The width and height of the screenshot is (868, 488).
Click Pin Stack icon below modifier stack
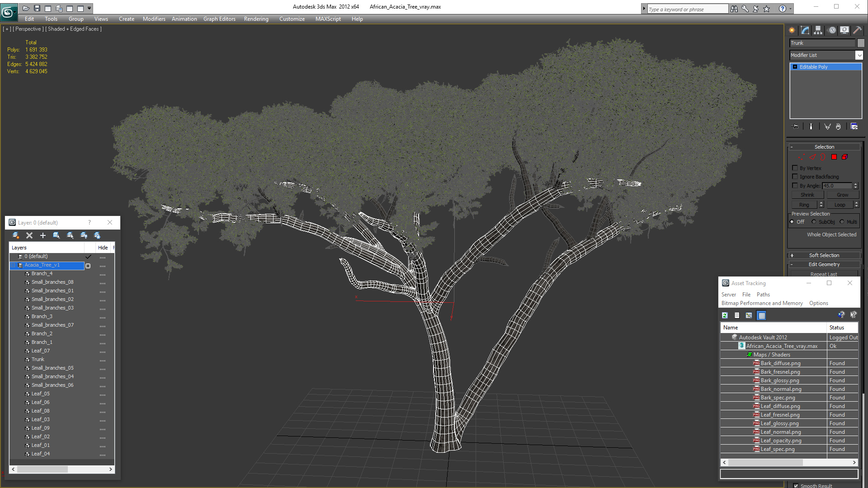click(x=796, y=127)
